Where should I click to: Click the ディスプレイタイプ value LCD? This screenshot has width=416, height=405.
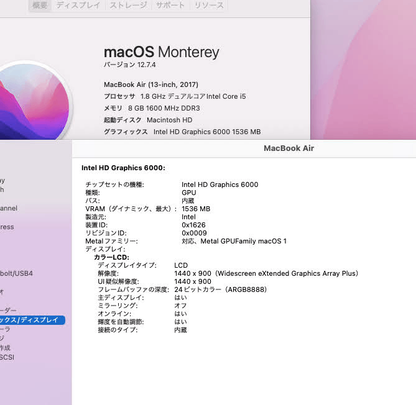[181, 265]
